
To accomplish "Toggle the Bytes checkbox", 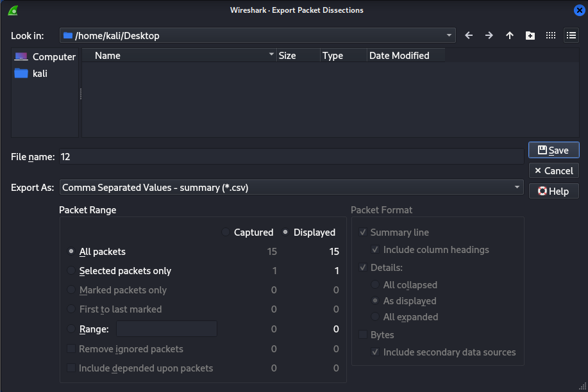I will [x=363, y=334].
